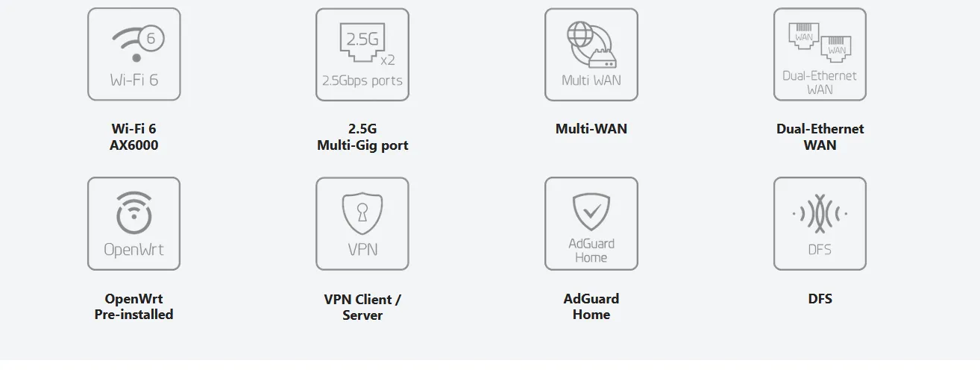Click the Wi-Fi 6 feature icon
980x372 pixels.
coord(134,54)
